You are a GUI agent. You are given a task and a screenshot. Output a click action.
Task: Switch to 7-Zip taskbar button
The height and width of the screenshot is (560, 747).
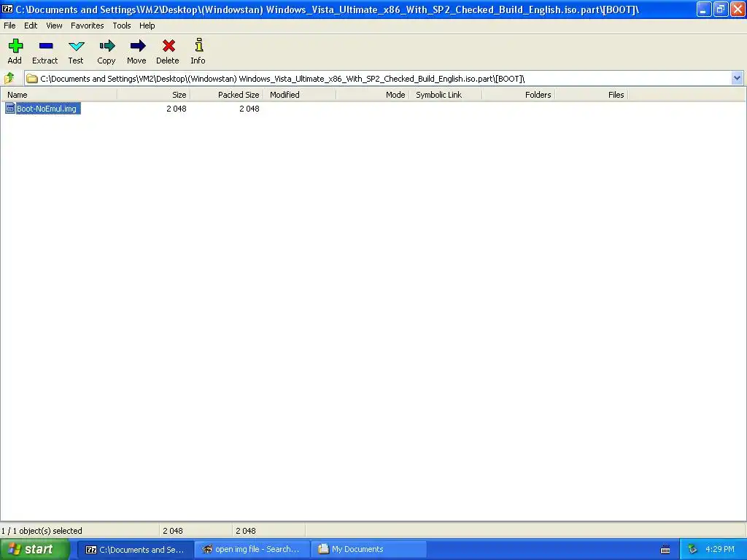tap(135, 550)
